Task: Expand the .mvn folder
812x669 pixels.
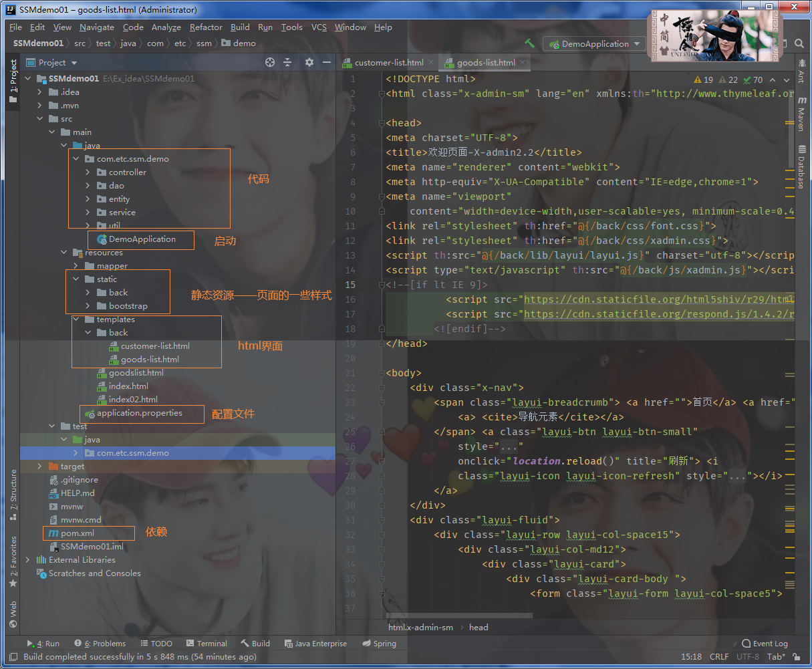Action: [x=39, y=106]
